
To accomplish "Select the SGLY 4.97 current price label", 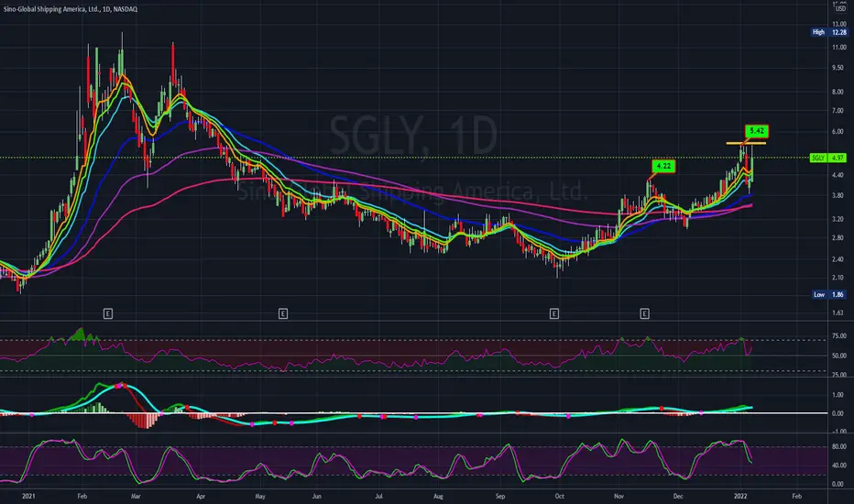I will (x=827, y=158).
